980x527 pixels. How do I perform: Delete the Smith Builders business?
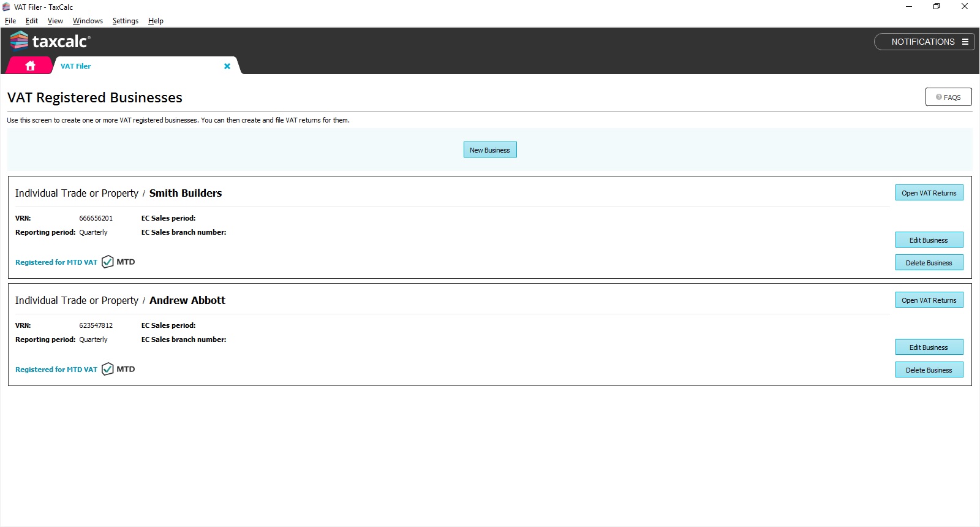[929, 263]
